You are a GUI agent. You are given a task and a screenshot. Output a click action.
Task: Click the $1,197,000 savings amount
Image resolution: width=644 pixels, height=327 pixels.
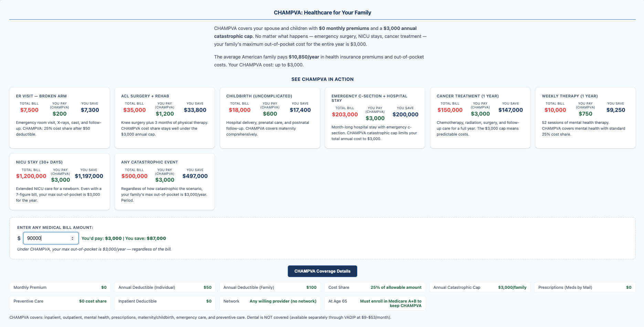click(89, 176)
